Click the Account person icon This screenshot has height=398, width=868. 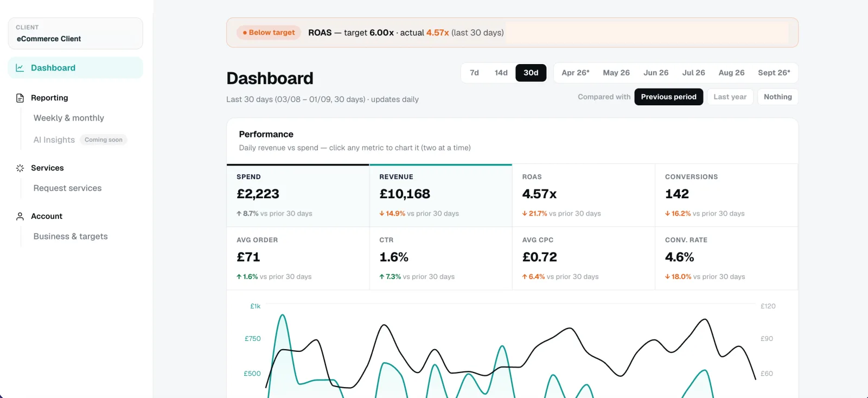pyautogui.click(x=20, y=216)
